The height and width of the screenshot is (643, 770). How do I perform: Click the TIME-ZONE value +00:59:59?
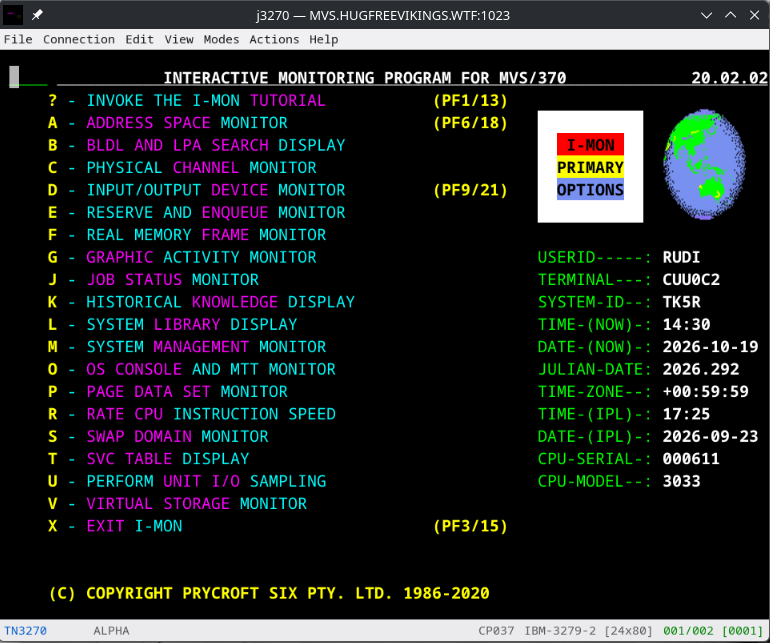click(x=705, y=392)
